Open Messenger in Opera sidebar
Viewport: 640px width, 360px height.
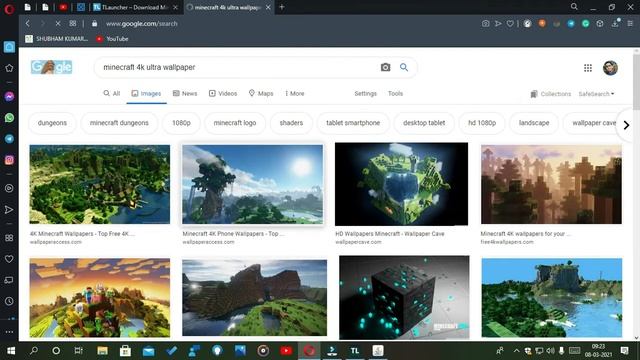(9, 97)
